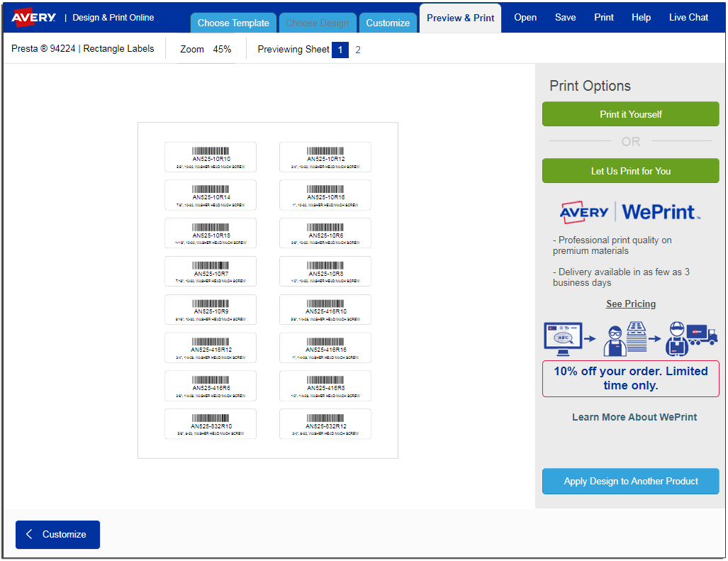This screenshot has height=561, width=728.
Task: Click the WePrint process illustration graphic
Action: [630, 339]
